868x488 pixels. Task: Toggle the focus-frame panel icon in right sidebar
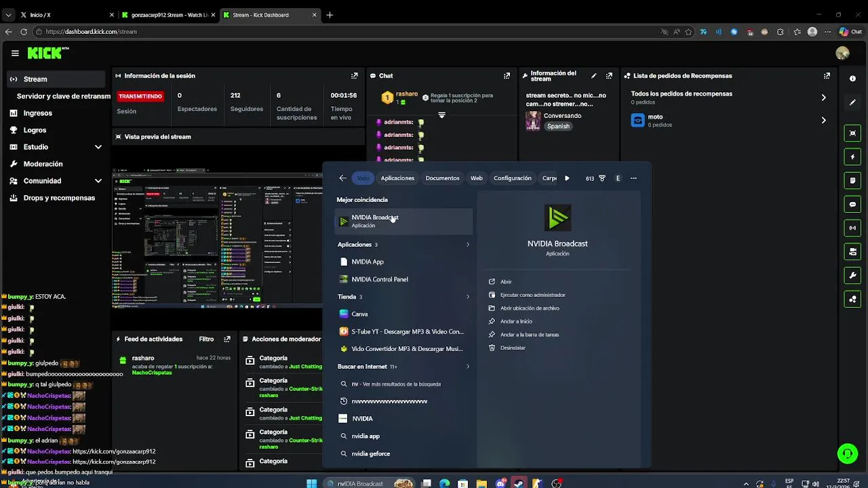click(x=852, y=133)
